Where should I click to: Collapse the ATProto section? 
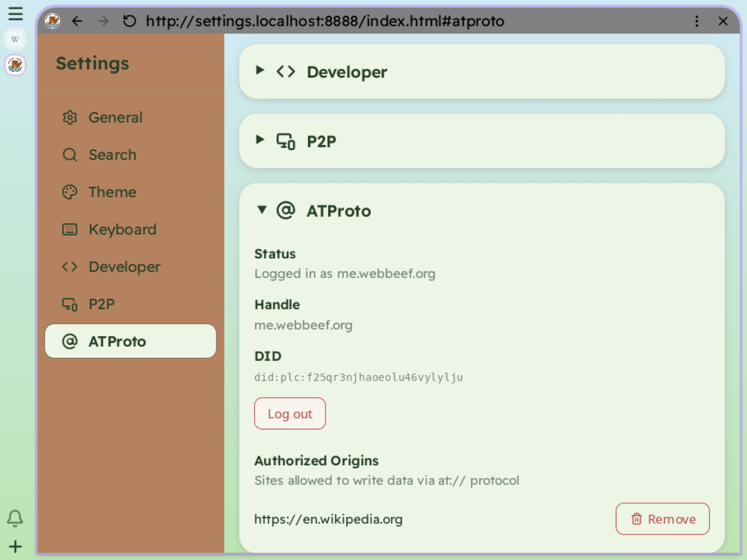tap(262, 210)
